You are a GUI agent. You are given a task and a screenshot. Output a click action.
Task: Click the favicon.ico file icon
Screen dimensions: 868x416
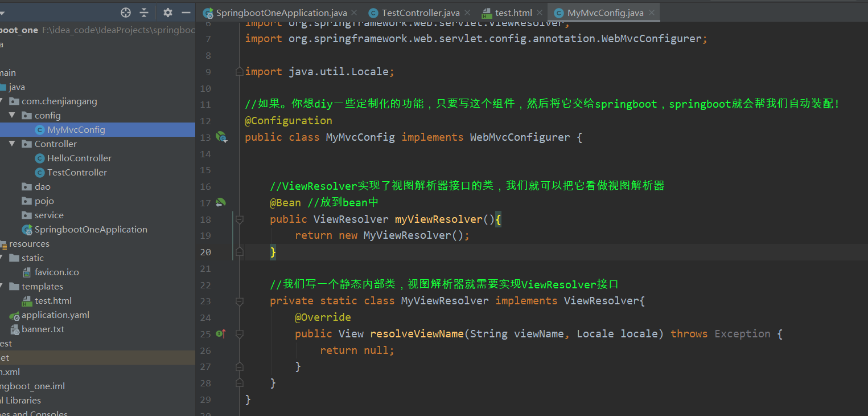[27, 272]
